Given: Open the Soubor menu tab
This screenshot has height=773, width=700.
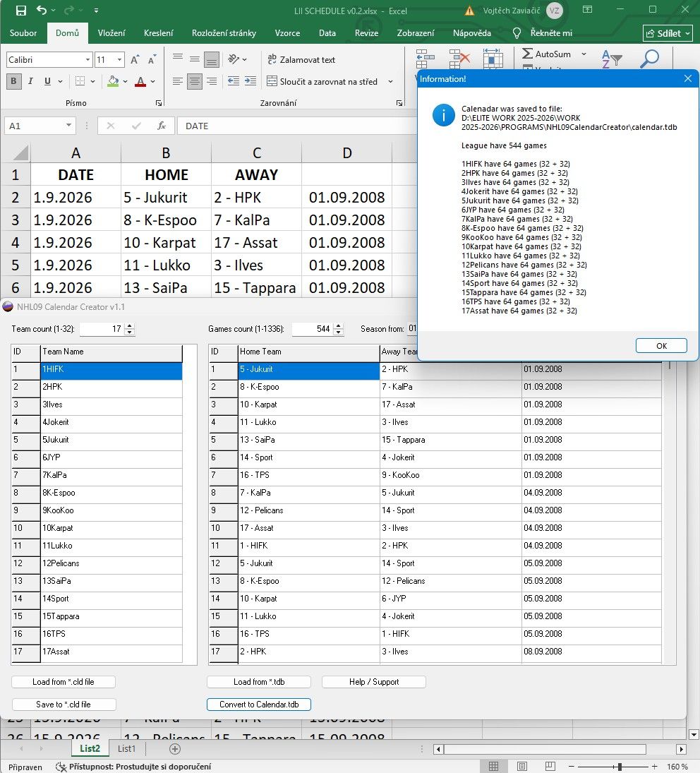Looking at the screenshot, I should pyautogui.click(x=23, y=33).
